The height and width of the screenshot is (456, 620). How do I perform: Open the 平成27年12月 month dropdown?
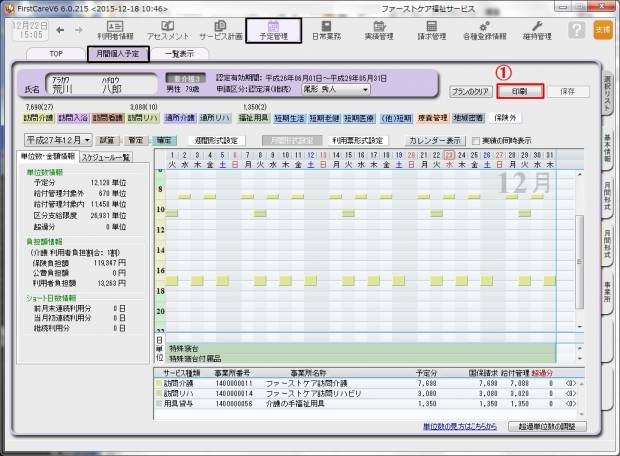pos(58,141)
